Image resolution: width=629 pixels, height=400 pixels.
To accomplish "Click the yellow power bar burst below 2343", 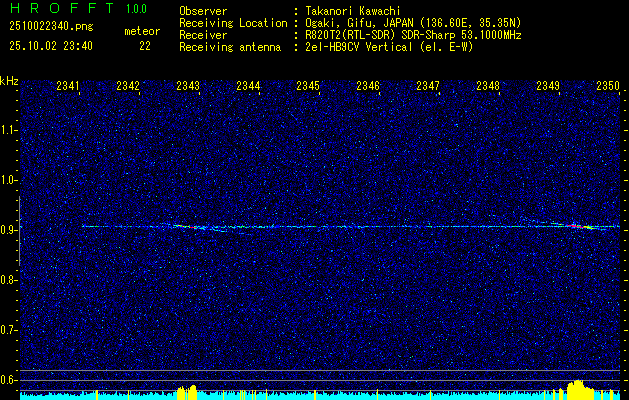I will click(x=187, y=392).
